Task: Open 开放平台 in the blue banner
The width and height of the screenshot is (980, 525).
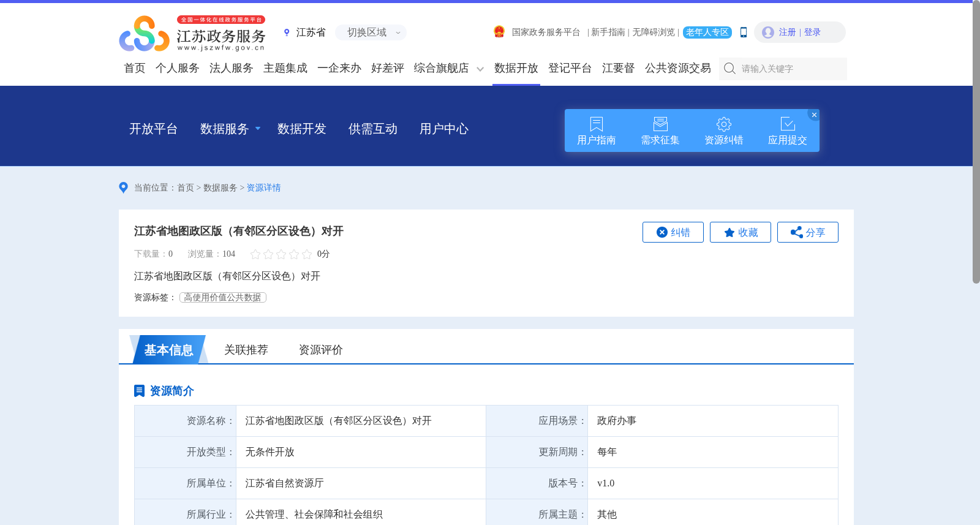Action: pos(154,129)
